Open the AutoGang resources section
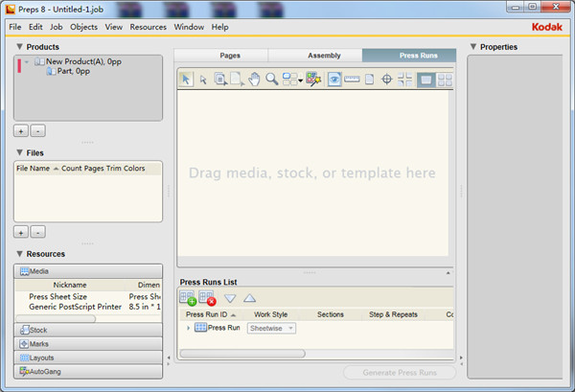This screenshot has height=392, width=575. (x=88, y=372)
